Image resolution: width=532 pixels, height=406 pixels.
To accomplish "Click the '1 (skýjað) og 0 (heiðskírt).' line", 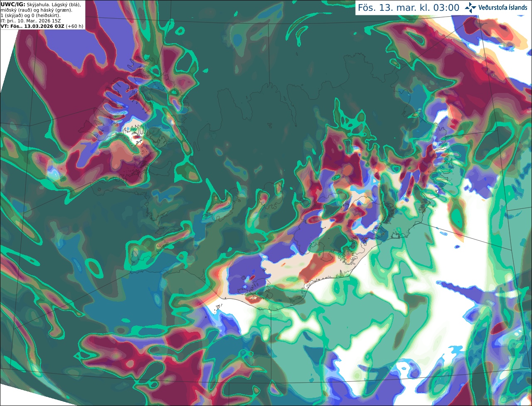I will click(30, 15).
